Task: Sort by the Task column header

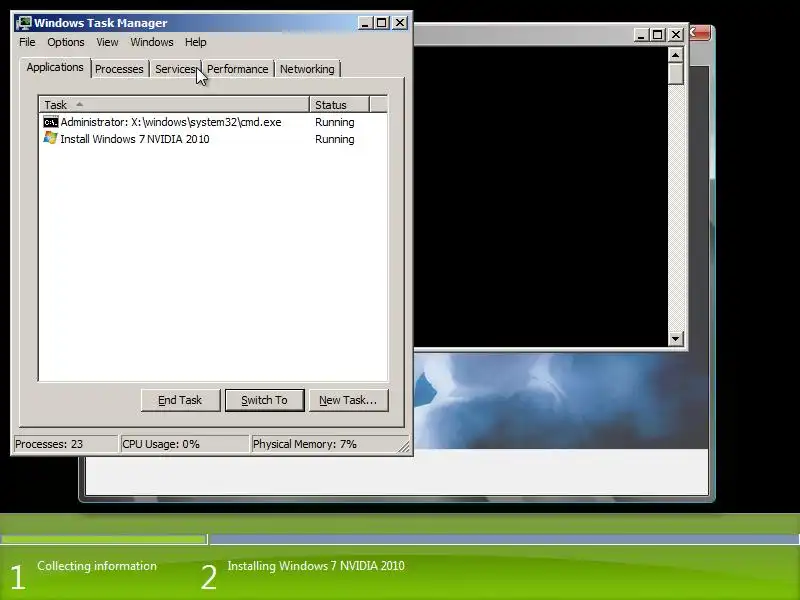Action: 174,105
